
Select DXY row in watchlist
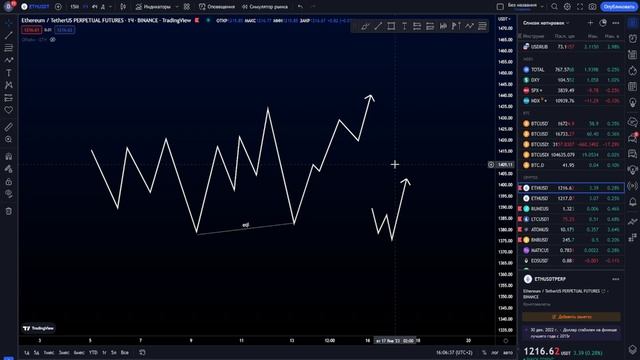click(571, 80)
